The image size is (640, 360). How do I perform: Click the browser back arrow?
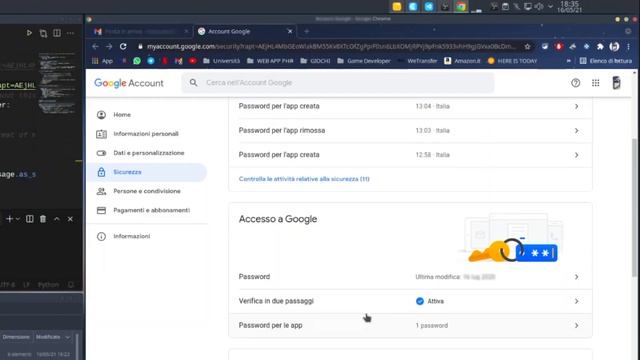[x=95, y=47]
